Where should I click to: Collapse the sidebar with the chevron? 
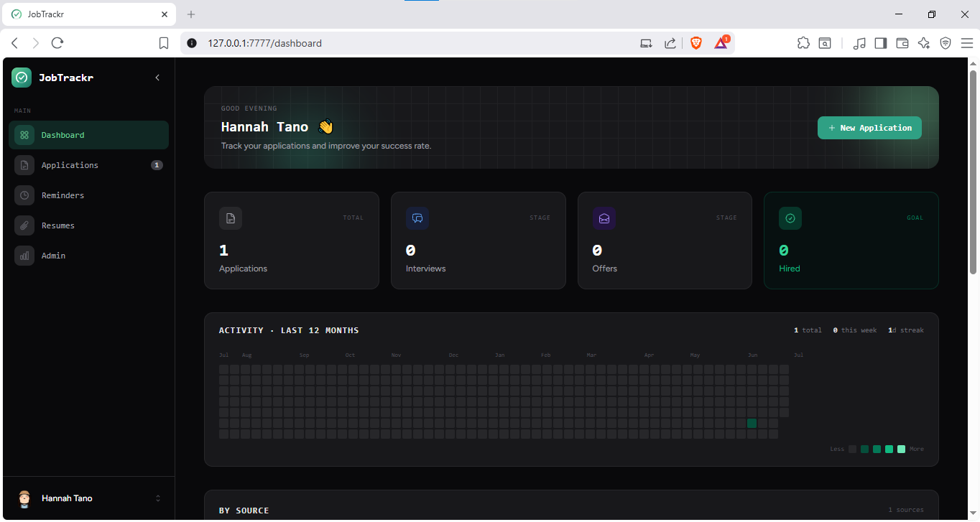pos(157,78)
